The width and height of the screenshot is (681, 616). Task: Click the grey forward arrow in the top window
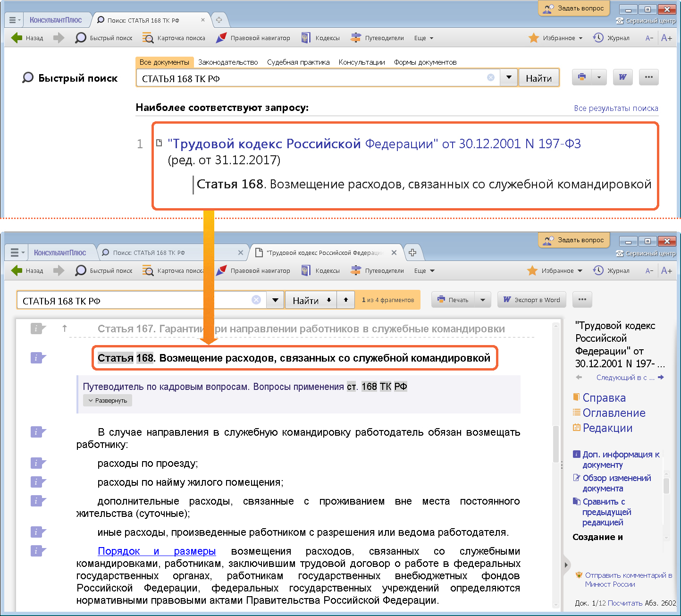pos(59,38)
